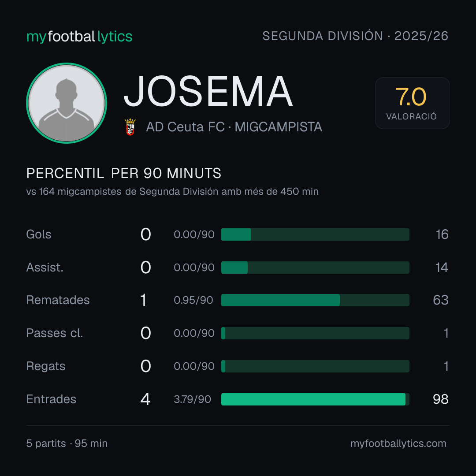
Task: Select the AD Ceuta FC · MIGCAMPISTA text
Action: pos(234,127)
